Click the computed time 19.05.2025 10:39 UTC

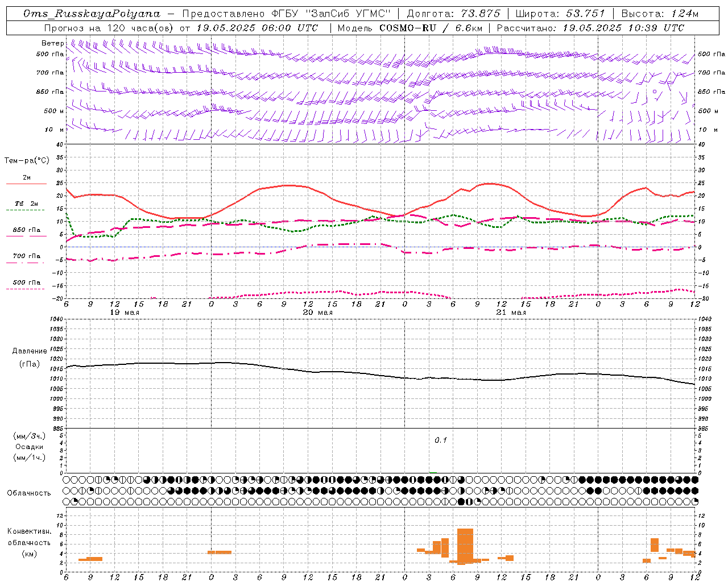point(623,28)
